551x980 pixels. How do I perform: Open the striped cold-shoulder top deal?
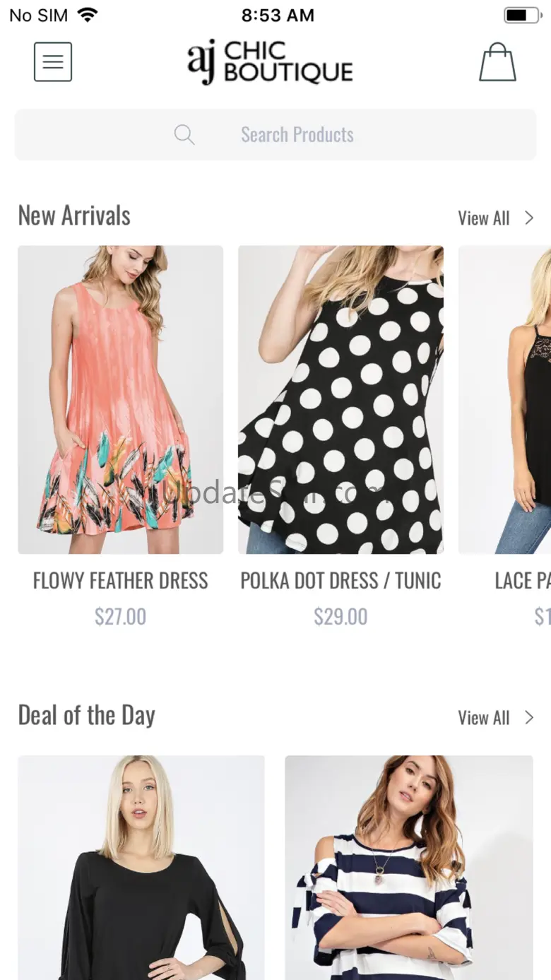(408, 868)
